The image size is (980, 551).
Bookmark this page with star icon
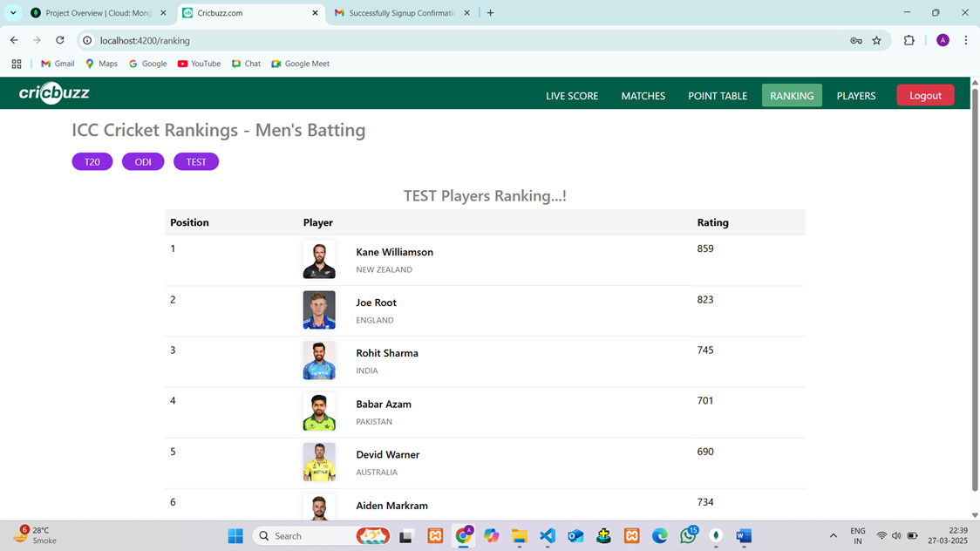[x=876, y=40]
